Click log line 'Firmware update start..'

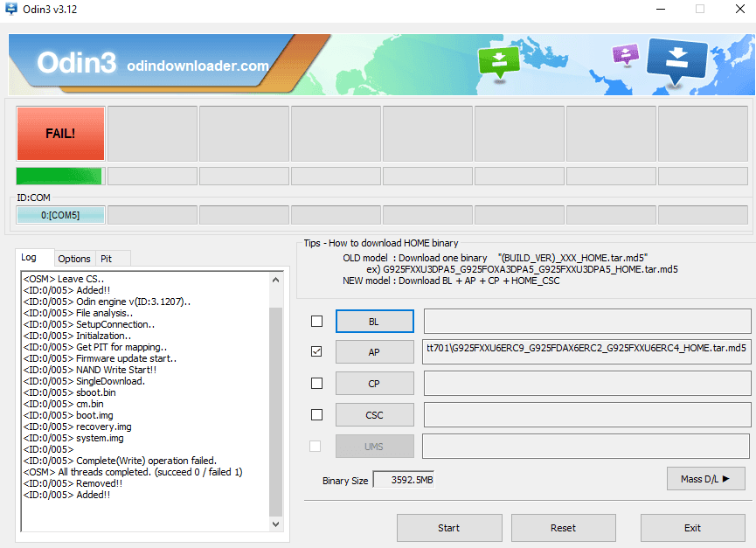pyautogui.click(x=101, y=358)
